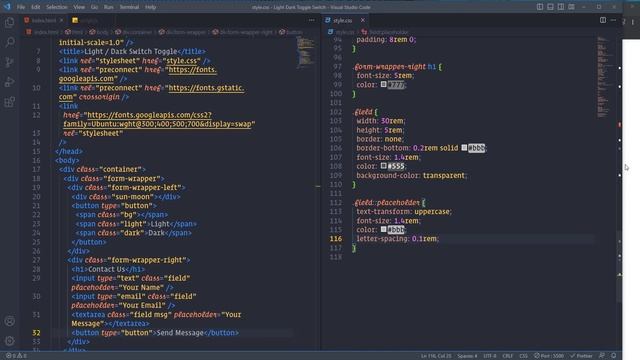Click Prettier in the status bar

[581, 356]
